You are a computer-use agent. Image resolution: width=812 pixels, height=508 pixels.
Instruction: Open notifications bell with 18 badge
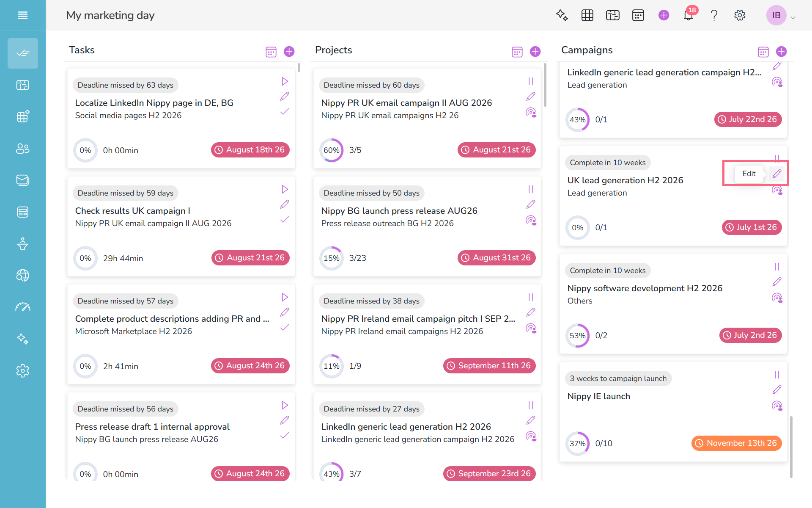689,15
